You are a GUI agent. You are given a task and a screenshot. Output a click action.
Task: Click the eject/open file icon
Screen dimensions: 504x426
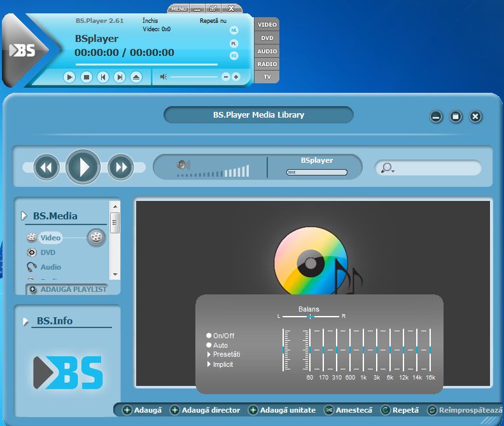tap(136, 77)
